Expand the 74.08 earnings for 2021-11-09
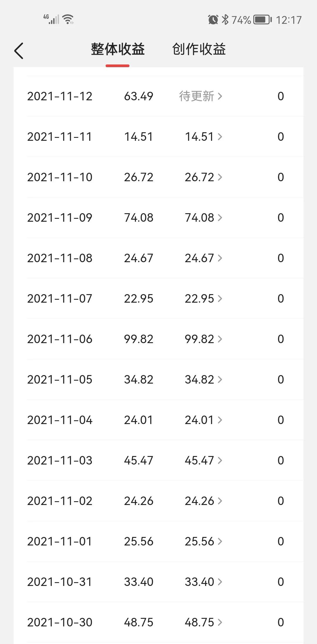The image size is (317, 644). pyautogui.click(x=203, y=218)
